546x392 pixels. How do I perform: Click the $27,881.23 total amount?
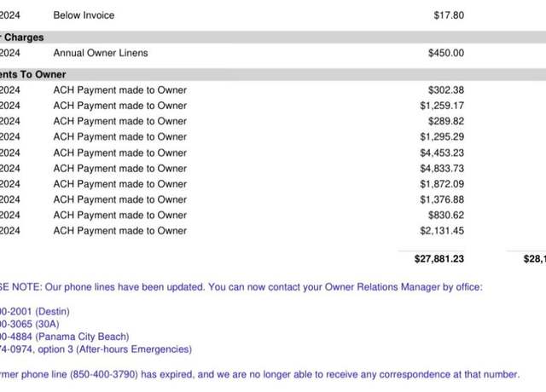click(x=439, y=259)
